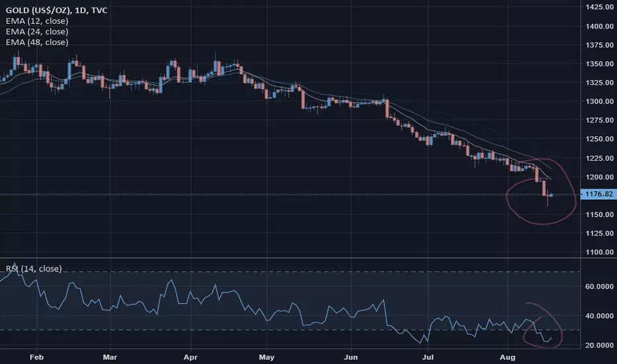Select the RSI 40.0000 axis label
The width and height of the screenshot is (617, 364).
click(599, 316)
